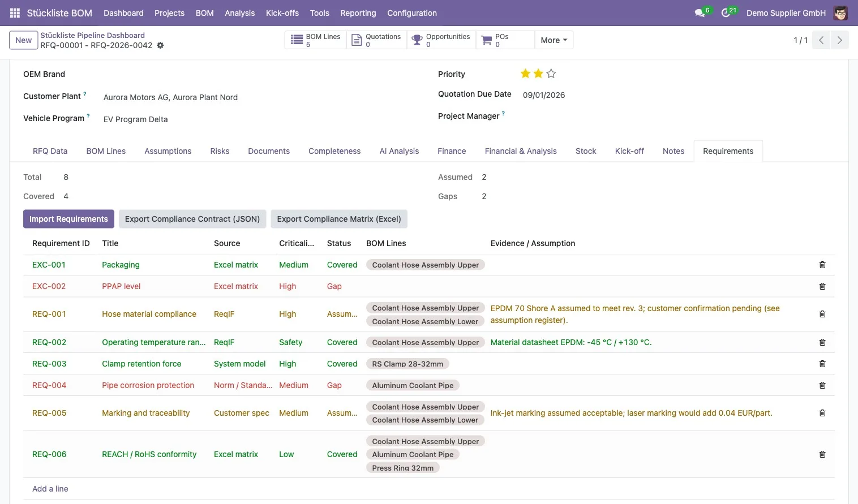Image resolution: width=858 pixels, height=504 pixels.
Task: Delete the REQ-005 Marking and traceability row
Action: 822,413
